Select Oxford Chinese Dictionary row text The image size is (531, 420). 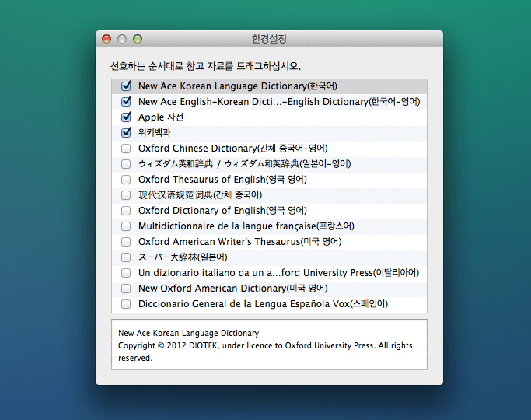[233, 149]
